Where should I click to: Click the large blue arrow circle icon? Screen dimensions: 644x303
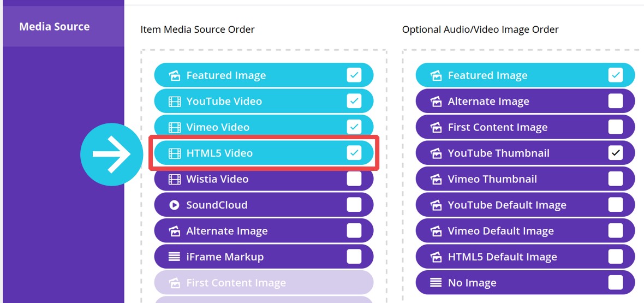tap(111, 154)
